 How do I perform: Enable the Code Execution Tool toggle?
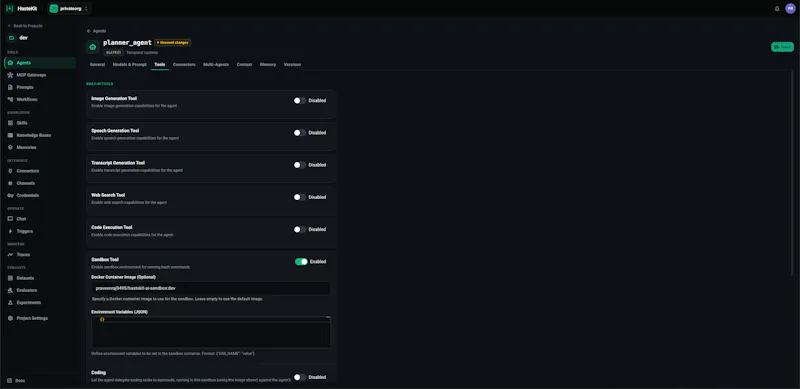[299, 229]
